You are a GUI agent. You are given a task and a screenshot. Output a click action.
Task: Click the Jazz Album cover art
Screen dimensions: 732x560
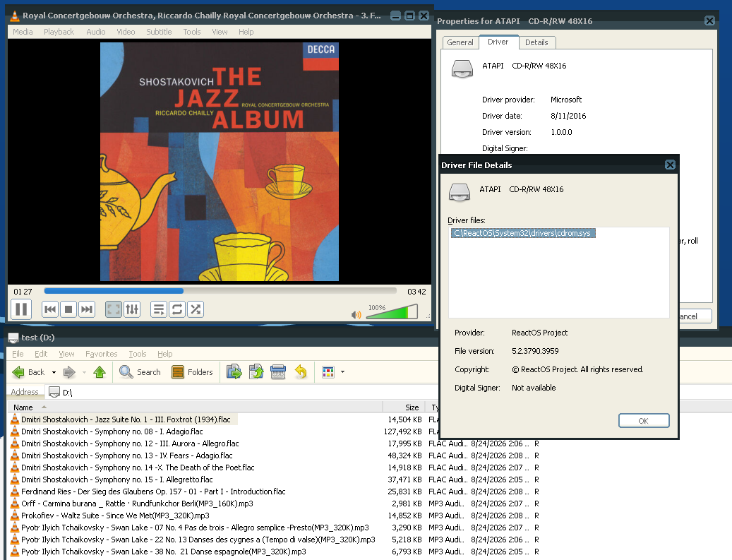220,162
